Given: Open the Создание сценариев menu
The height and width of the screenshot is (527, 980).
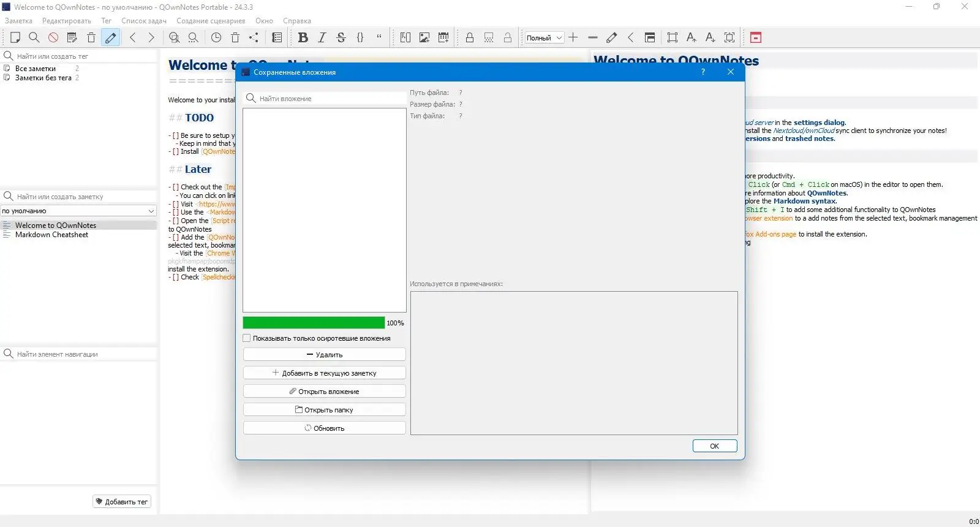Looking at the screenshot, I should 211,21.
